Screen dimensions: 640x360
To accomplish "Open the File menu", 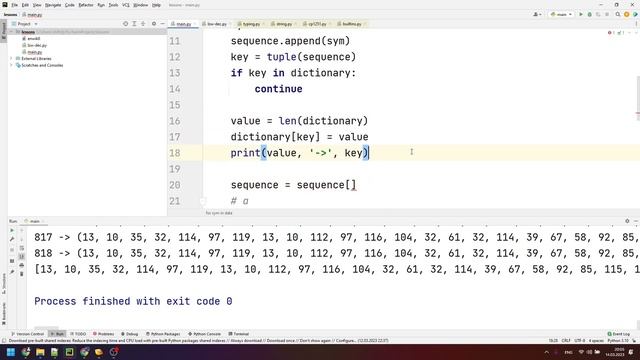I will click(x=14, y=5).
